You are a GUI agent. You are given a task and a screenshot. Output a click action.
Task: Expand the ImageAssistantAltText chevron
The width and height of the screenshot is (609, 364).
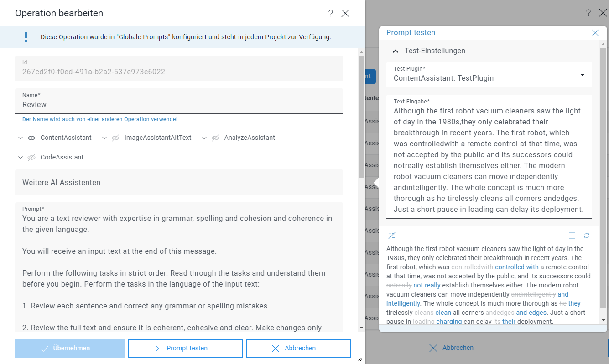[104, 138]
